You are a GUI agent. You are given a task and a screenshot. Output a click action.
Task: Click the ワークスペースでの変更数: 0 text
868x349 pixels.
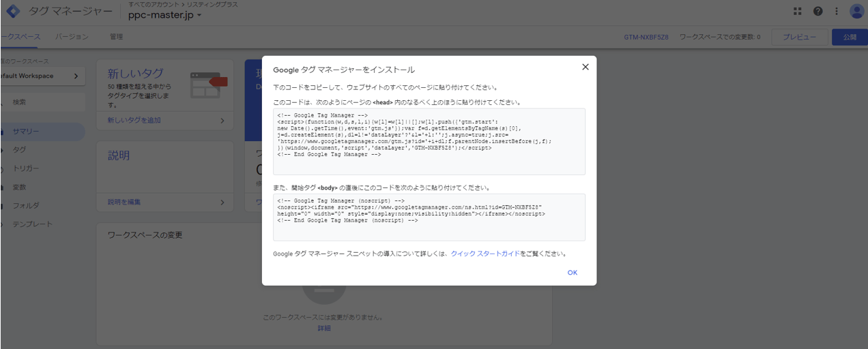coord(720,37)
